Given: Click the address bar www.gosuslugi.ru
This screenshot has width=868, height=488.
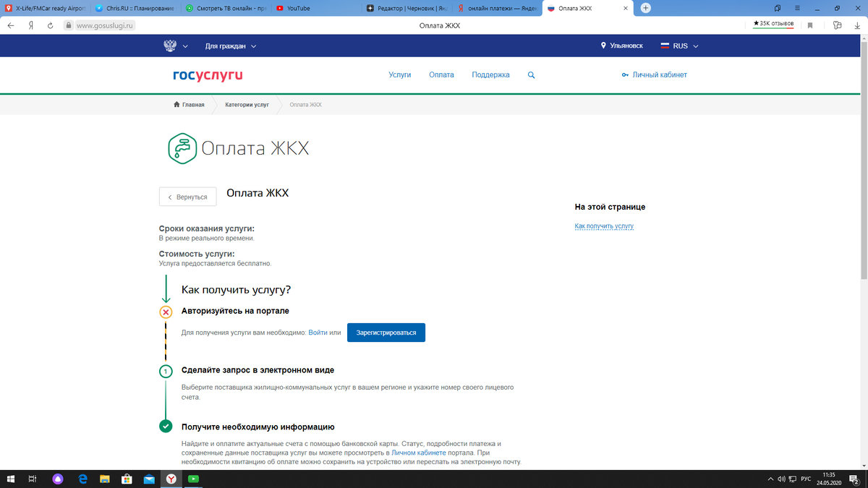Looking at the screenshot, I should [106, 25].
